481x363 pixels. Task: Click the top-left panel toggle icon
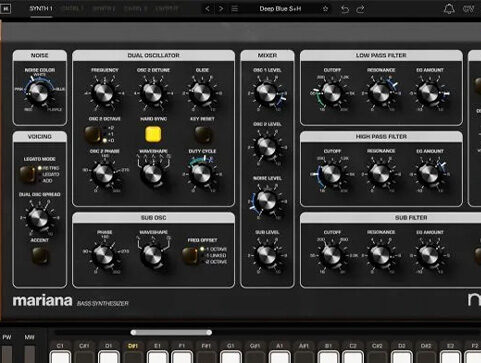[5, 9]
